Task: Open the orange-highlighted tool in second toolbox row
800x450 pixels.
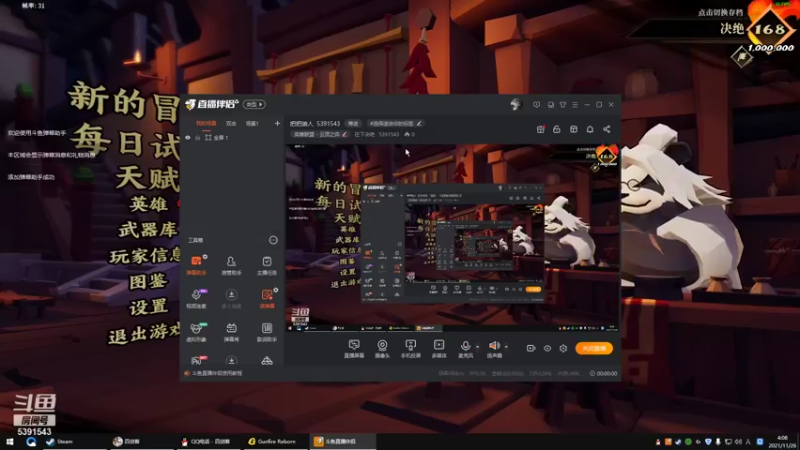Action: [267, 298]
